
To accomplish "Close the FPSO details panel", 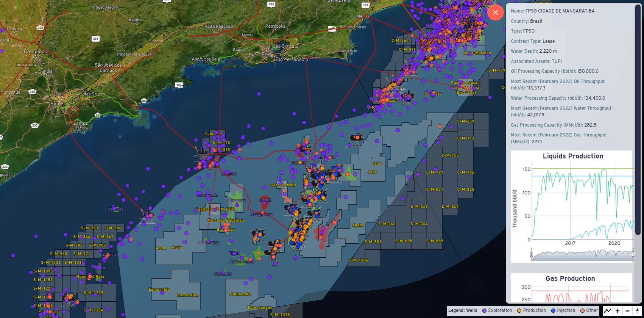I will (495, 13).
